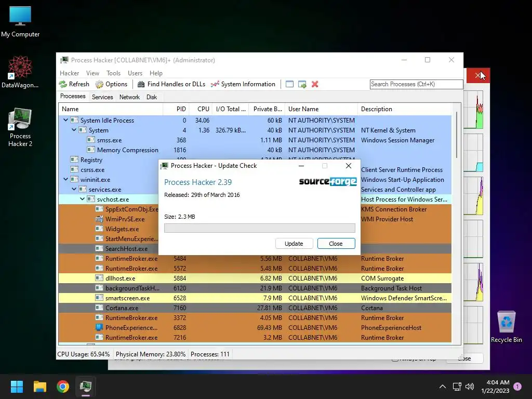
Task: Open File Explorer from the taskbar
Action: point(39,387)
